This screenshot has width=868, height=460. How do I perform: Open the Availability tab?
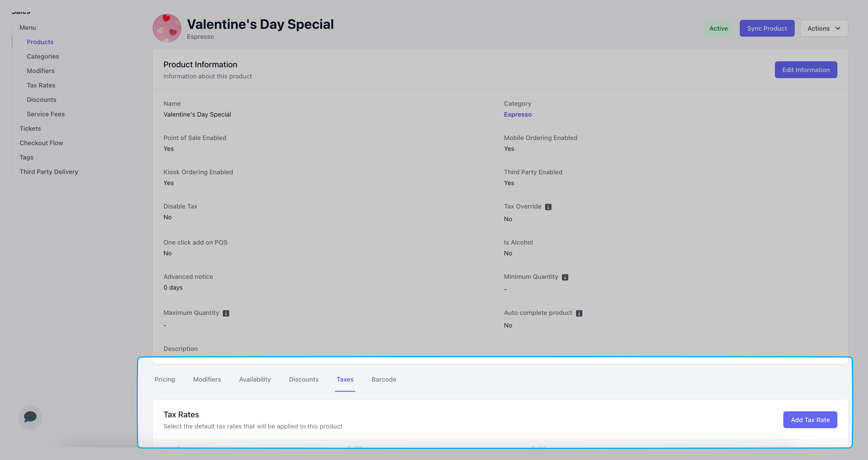click(x=255, y=379)
